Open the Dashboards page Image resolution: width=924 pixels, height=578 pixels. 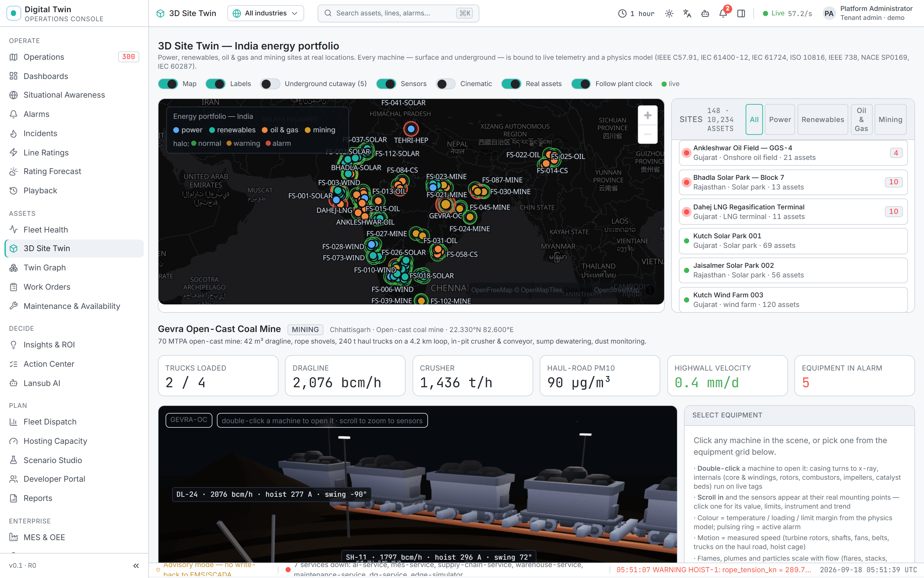point(74,76)
